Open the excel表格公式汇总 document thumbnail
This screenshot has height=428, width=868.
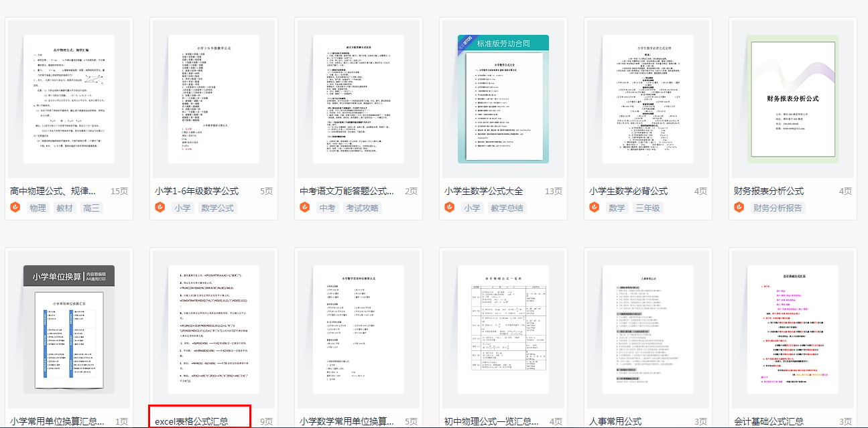click(214, 329)
